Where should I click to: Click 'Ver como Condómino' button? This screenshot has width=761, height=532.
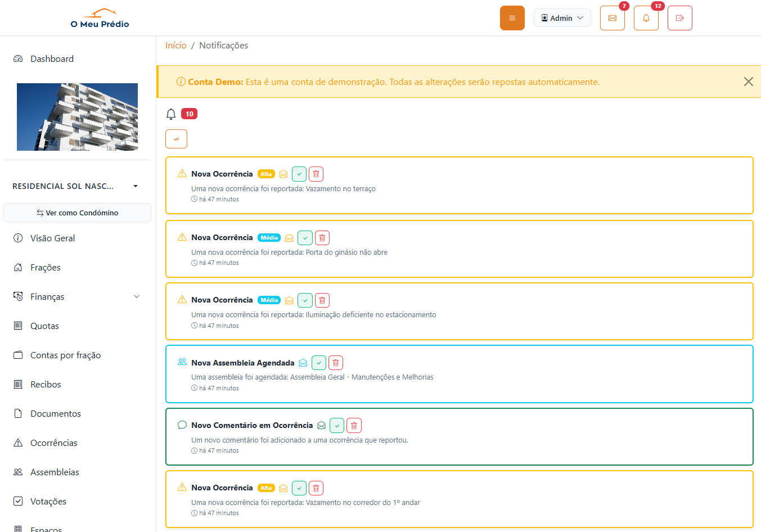pyautogui.click(x=77, y=213)
